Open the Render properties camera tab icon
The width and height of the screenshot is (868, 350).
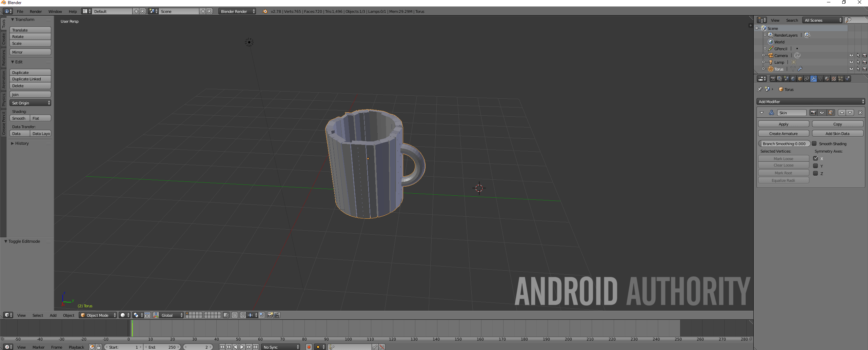pos(773,79)
